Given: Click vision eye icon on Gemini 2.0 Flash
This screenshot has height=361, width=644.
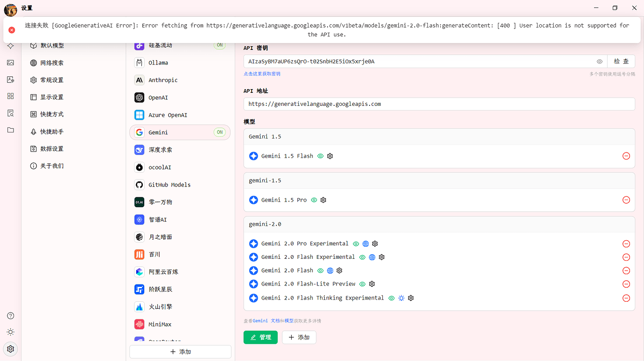Looking at the screenshot, I should point(320,271).
